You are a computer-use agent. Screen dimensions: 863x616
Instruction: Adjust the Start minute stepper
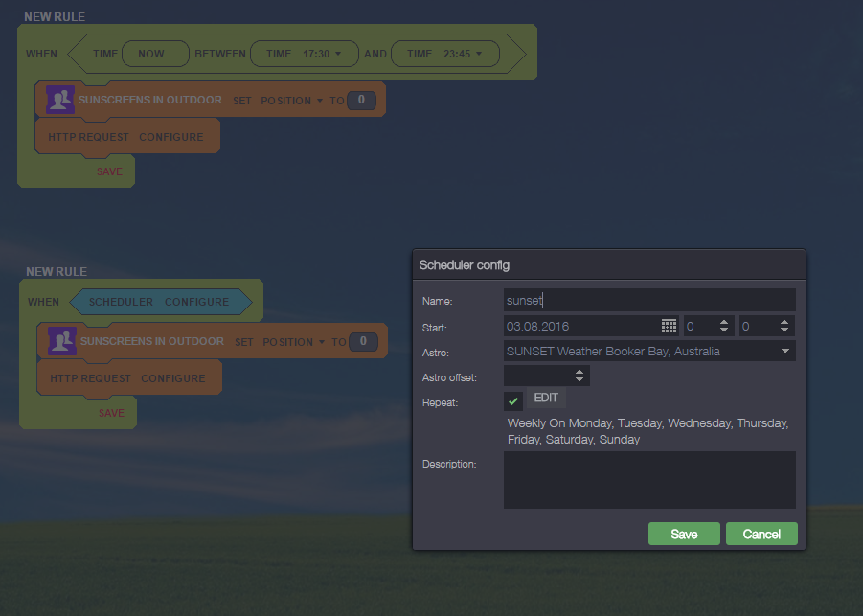(x=784, y=326)
